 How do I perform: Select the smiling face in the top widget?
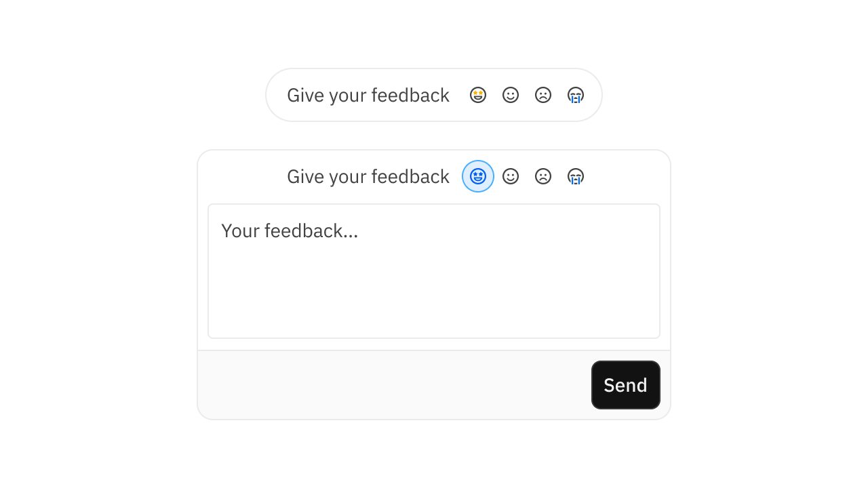[511, 95]
